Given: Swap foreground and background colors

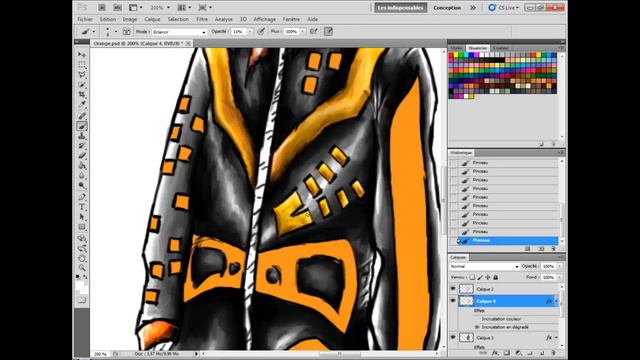Looking at the screenshot, I should [86, 277].
